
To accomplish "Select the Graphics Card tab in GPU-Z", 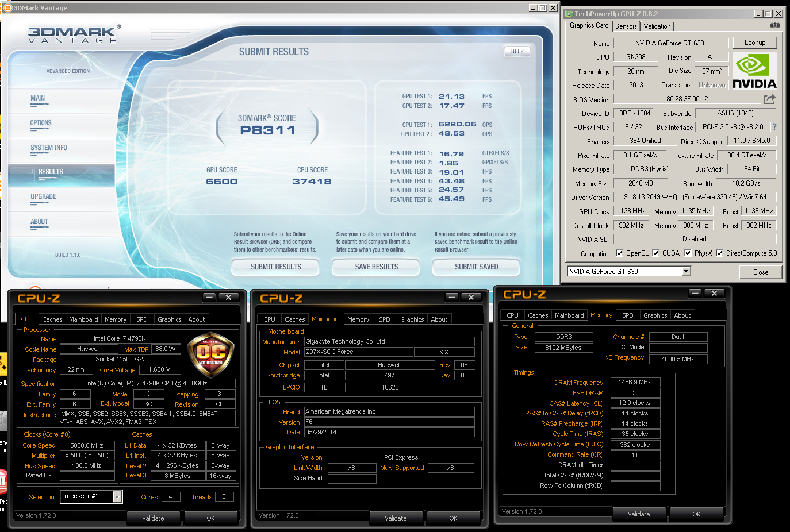I will [x=589, y=25].
